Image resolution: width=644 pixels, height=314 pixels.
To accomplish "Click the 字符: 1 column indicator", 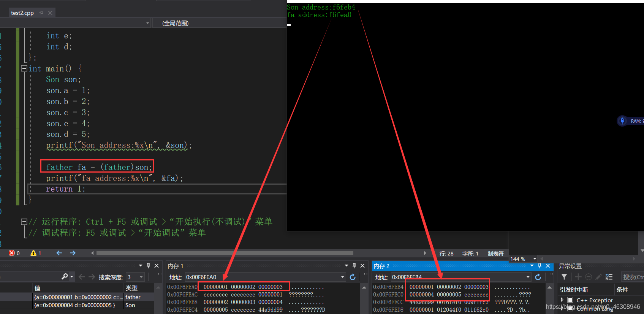I will point(470,254).
